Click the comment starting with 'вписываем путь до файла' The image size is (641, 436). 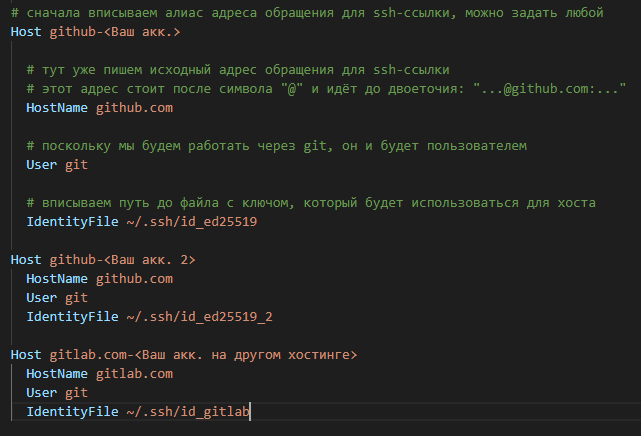point(311,202)
